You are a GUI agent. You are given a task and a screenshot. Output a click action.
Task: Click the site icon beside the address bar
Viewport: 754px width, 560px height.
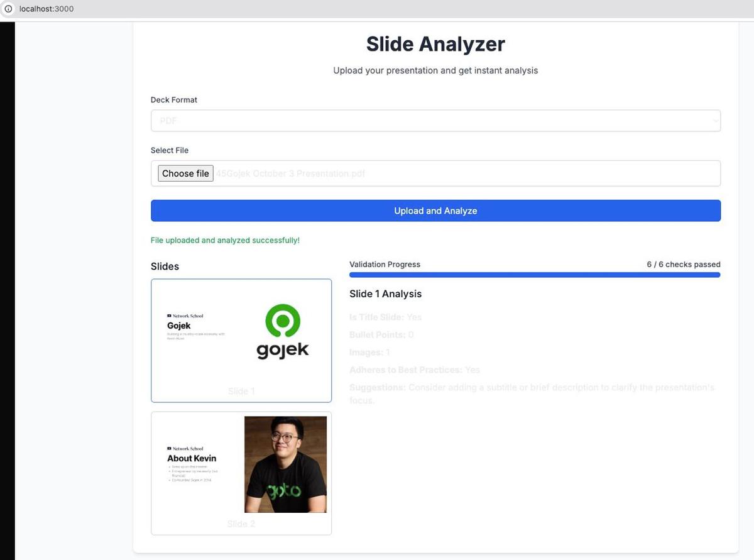pos(8,9)
